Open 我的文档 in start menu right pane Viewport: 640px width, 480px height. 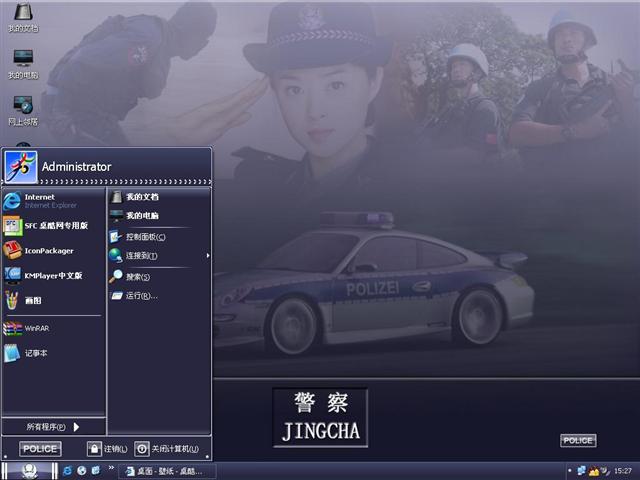(159, 197)
